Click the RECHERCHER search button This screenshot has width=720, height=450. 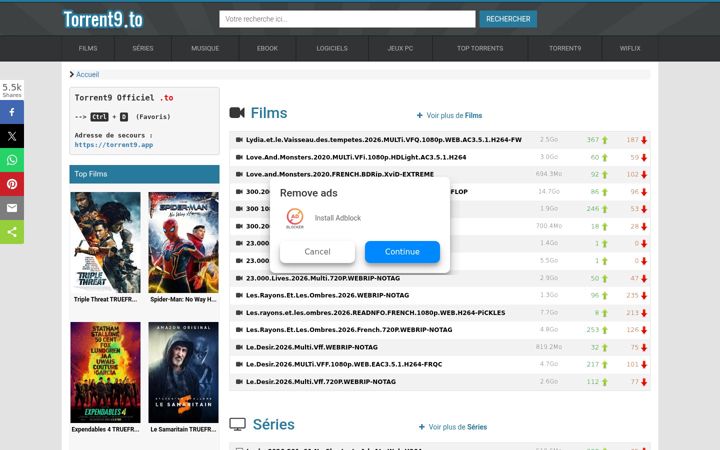tap(508, 19)
